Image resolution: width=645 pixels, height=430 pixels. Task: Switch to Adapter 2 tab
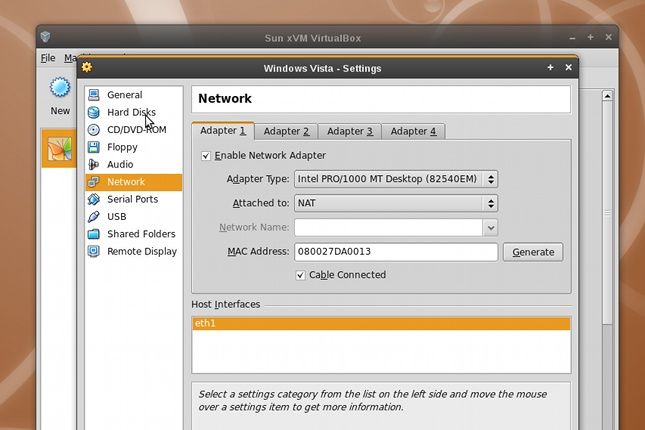(x=286, y=131)
